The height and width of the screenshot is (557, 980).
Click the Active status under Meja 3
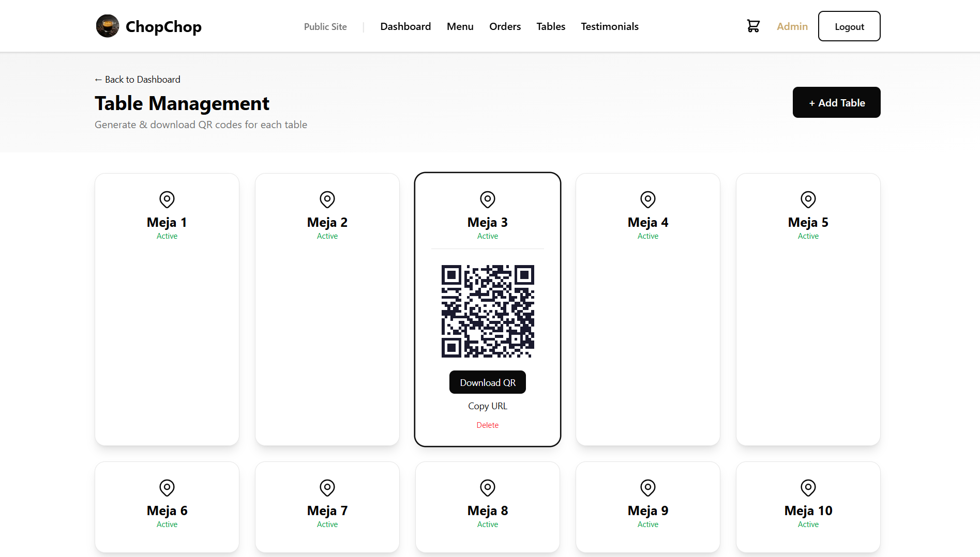488,236
